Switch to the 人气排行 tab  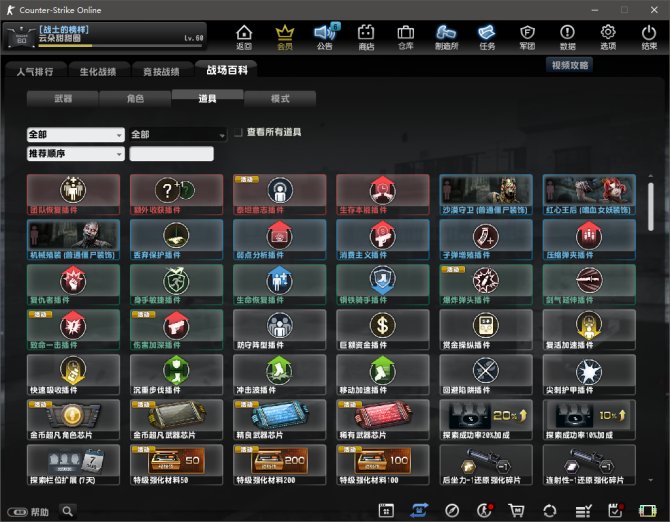[36, 71]
